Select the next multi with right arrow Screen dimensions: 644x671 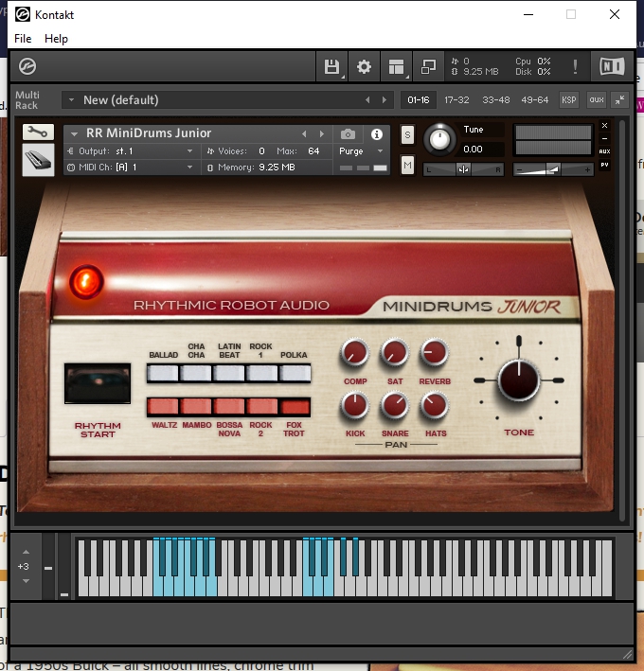click(x=385, y=99)
